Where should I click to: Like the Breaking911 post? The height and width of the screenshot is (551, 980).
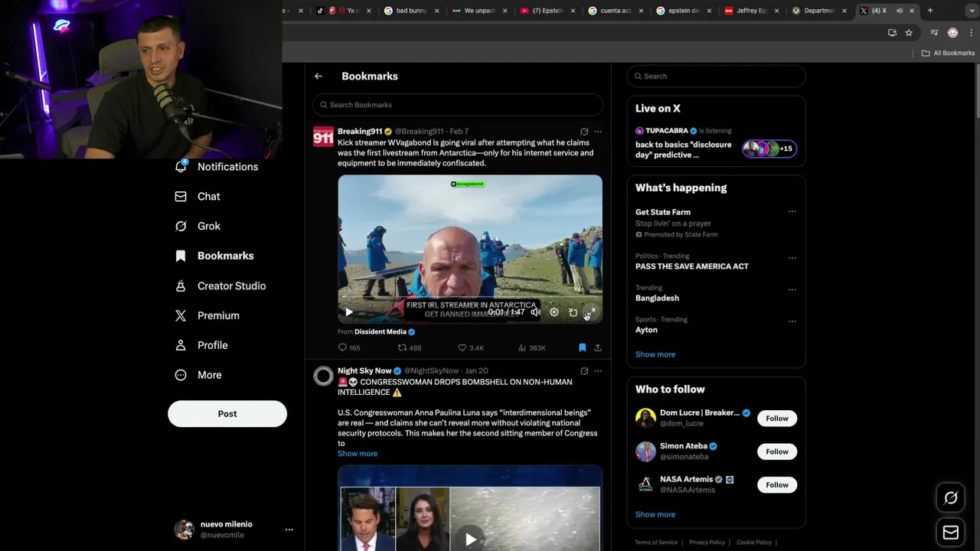click(470, 347)
